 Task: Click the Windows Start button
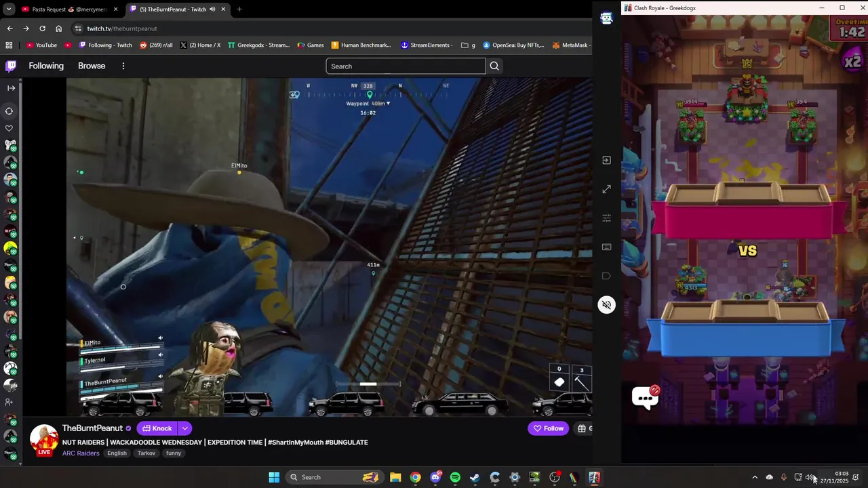274,477
